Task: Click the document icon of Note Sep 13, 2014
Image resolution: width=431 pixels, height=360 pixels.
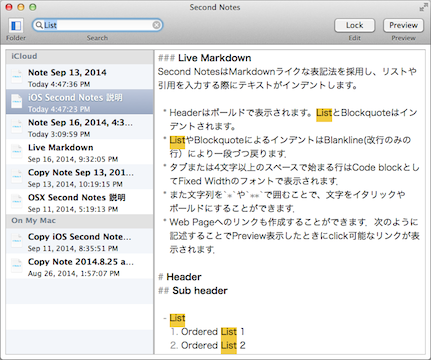Action: click(x=17, y=76)
